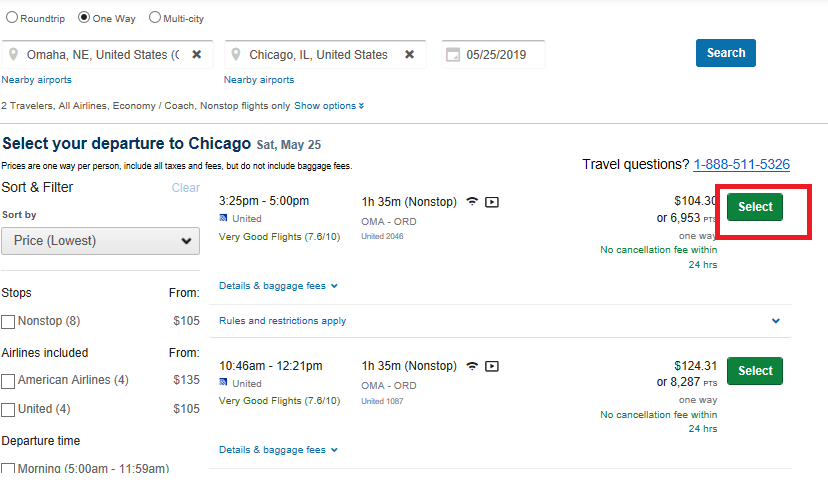Select the Roundtrip radio button
Screen dimensions: 828x483
12,17
